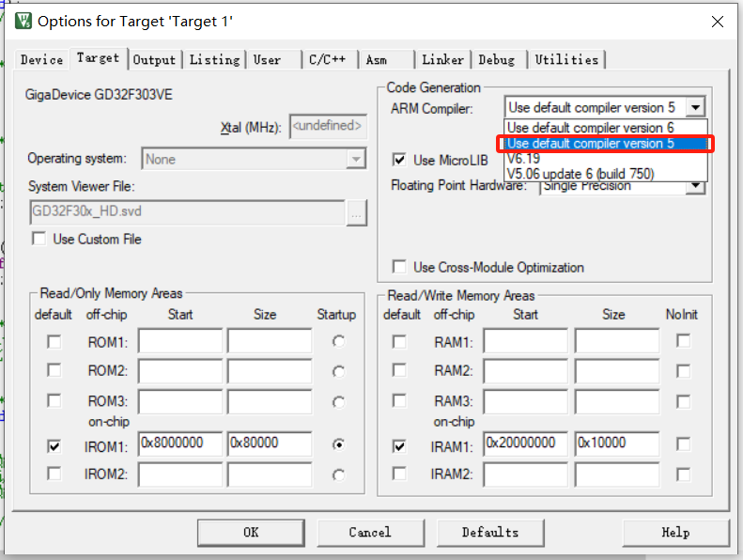
Task: Click the Keil uVision icon in title bar
Action: tap(23, 22)
